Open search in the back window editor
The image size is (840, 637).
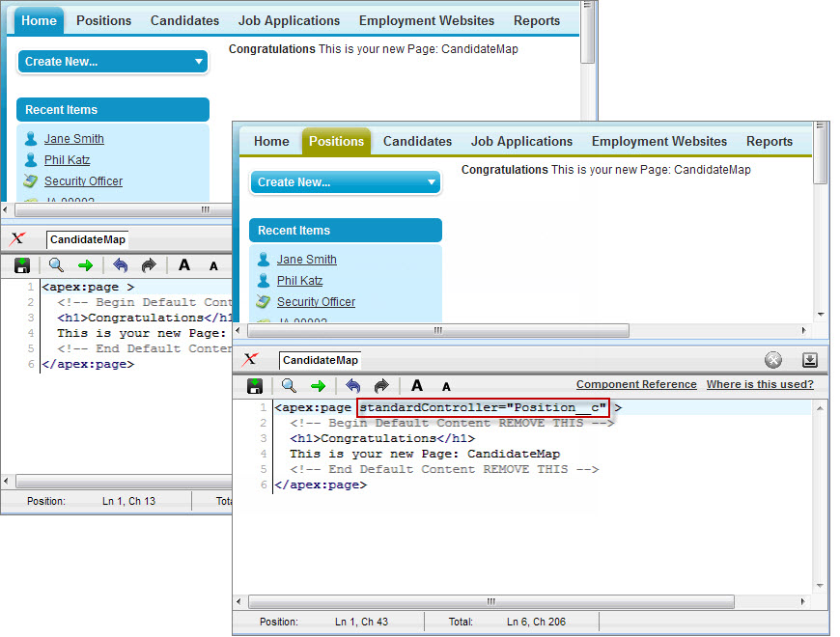pos(56,265)
